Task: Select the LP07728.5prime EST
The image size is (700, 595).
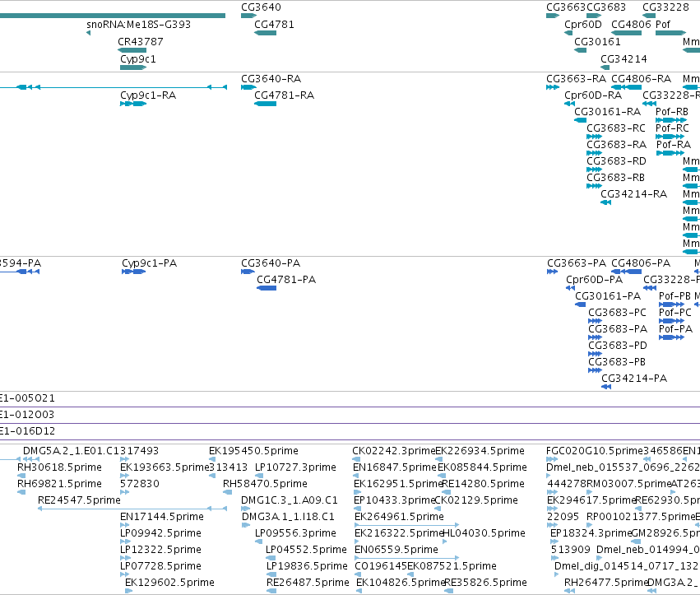Action: click(125, 574)
